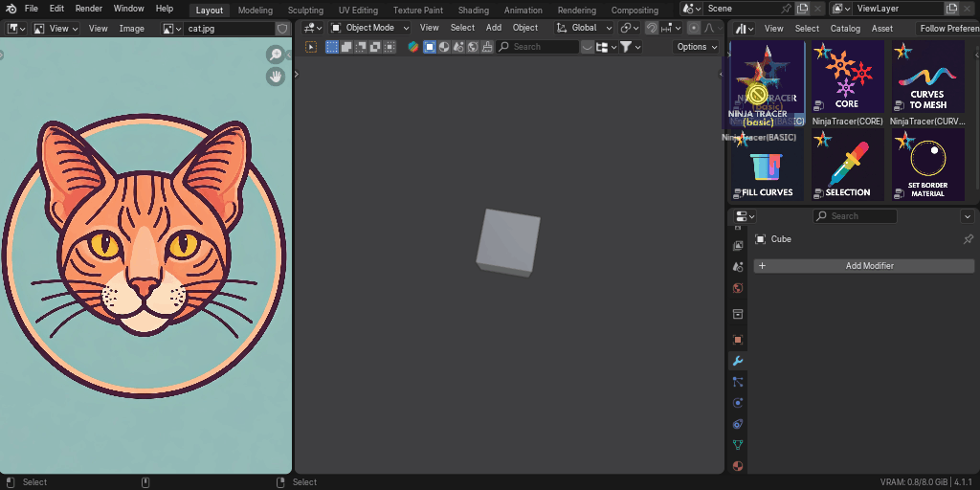
Task: Choose the Subtract selection mode icon
Action: pos(361,47)
